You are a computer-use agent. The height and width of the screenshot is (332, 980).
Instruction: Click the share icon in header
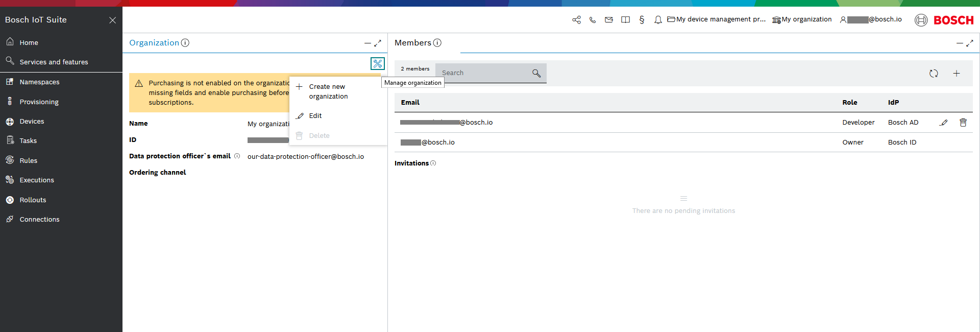576,20
